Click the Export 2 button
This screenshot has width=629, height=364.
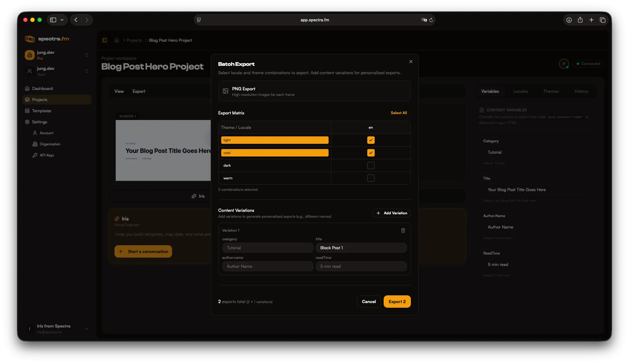397,302
